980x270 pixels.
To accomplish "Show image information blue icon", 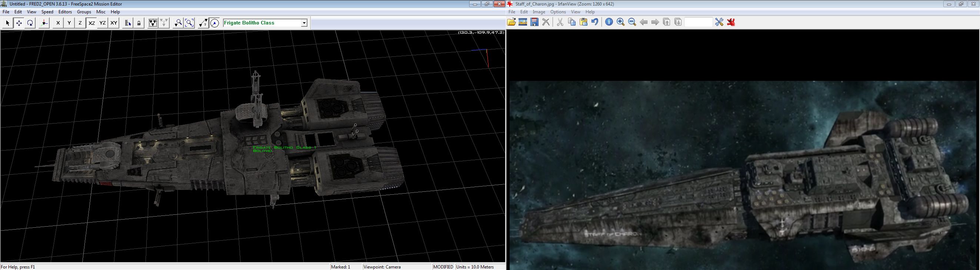I will (609, 22).
